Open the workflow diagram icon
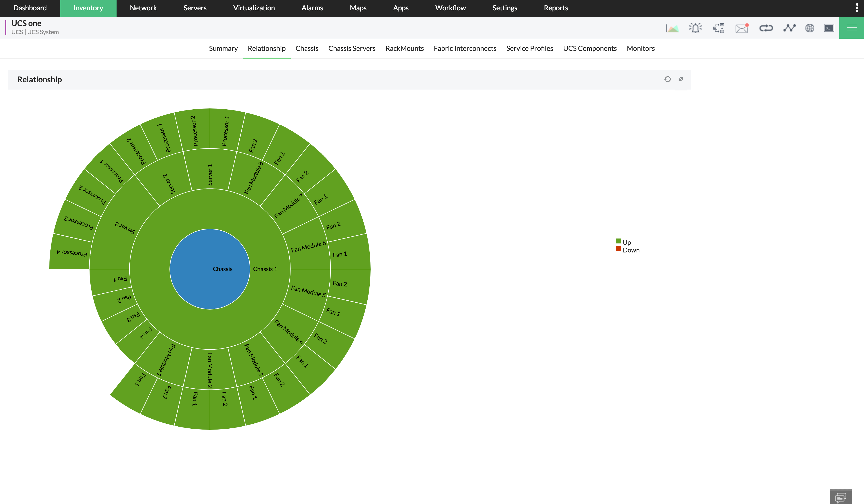864x504 pixels. click(719, 28)
